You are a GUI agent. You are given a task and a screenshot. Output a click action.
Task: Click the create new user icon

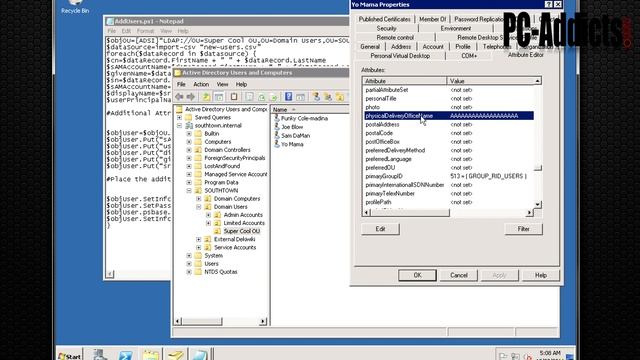pos(316,97)
